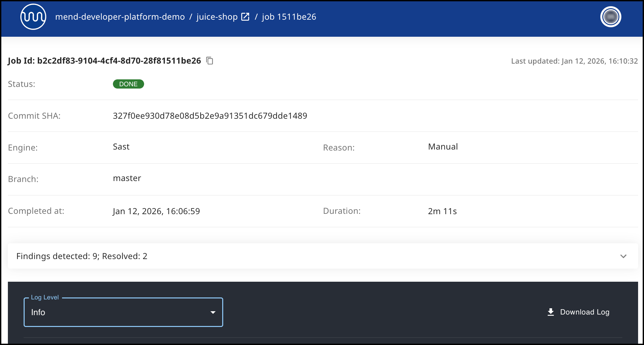Expand the findings panel chevron
644x345 pixels.
[623, 256]
